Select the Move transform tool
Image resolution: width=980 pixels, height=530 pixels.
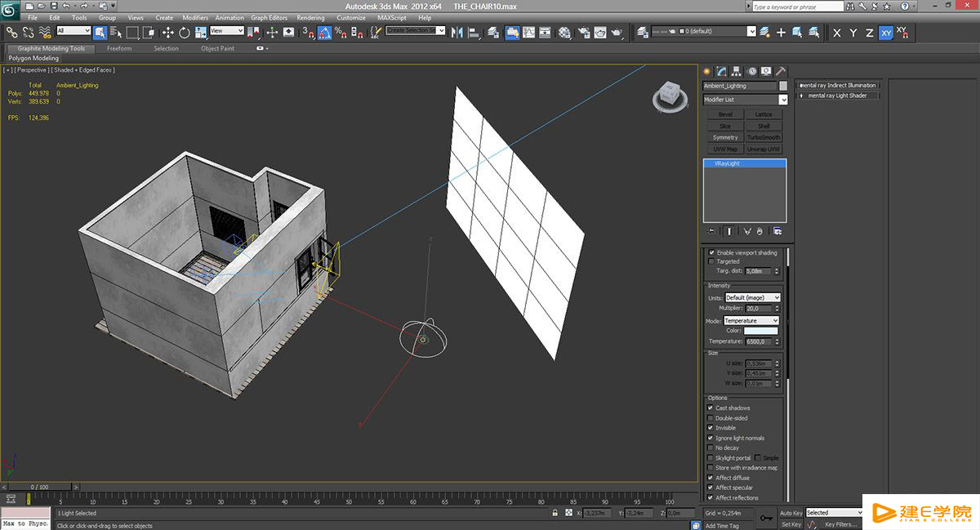tap(167, 33)
